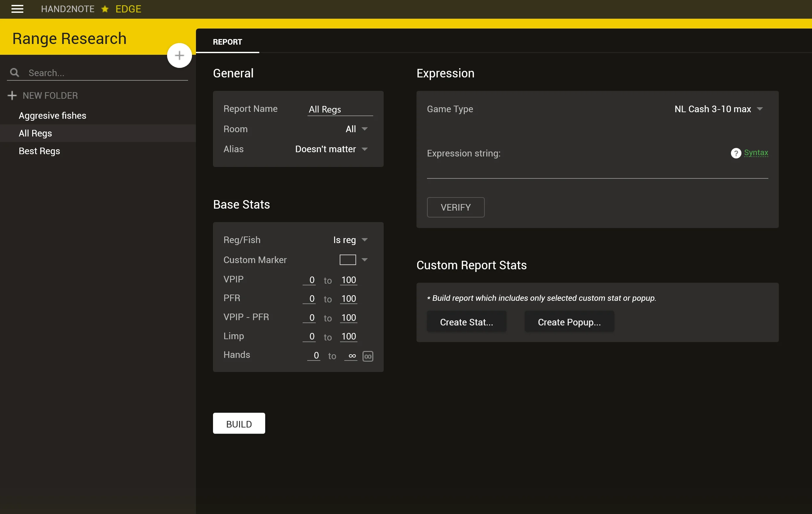812x514 pixels.
Task: Click the BUILD button
Action: tap(239, 424)
